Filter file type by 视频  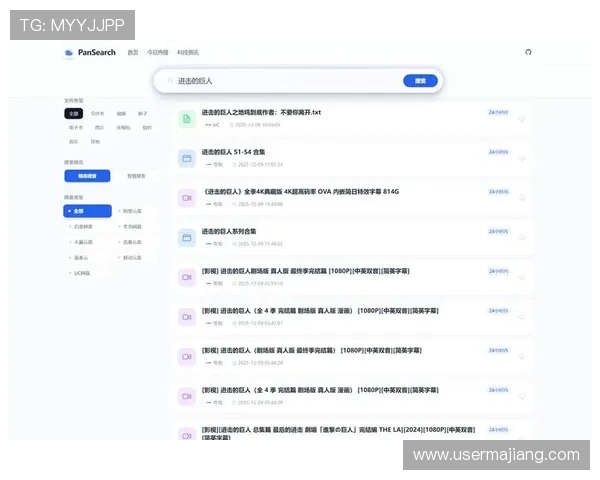(121, 114)
